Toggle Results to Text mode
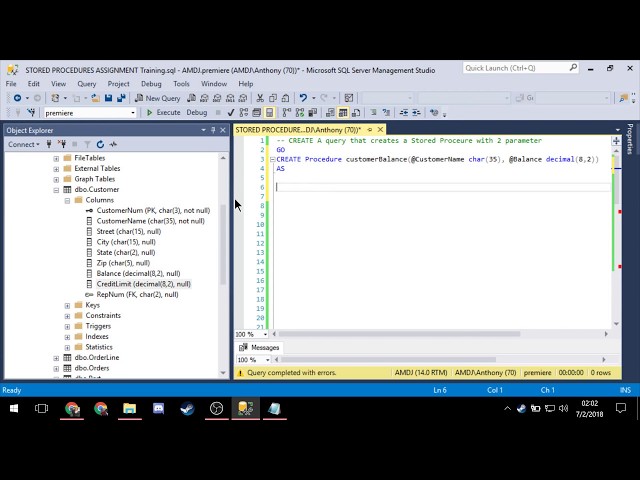This screenshot has width=640, height=480. point(330,113)
